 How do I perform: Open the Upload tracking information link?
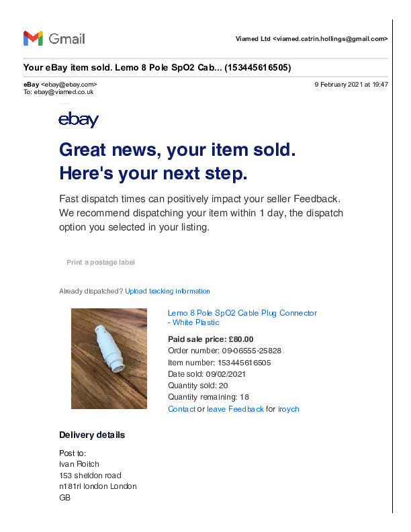click(x=167, y=291)
